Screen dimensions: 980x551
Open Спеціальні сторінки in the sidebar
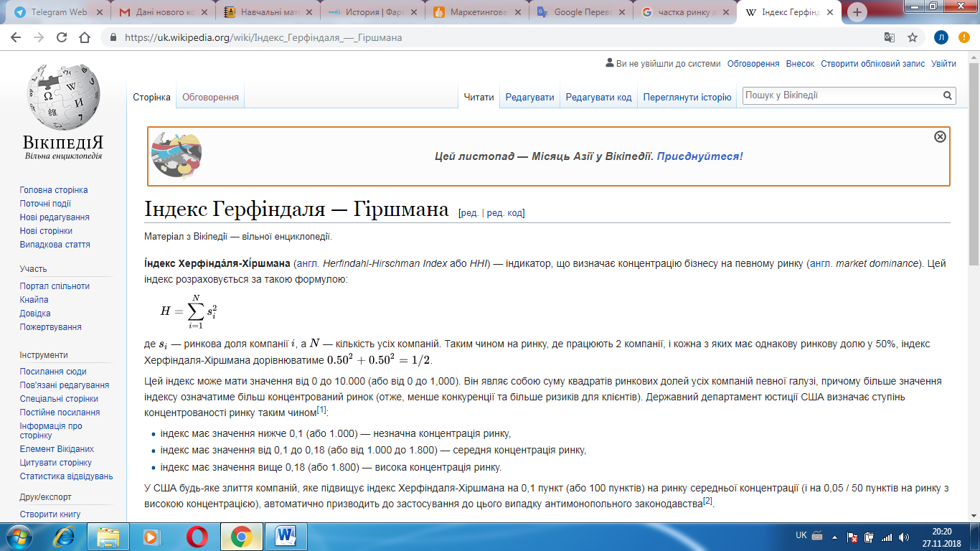(59, 399)
